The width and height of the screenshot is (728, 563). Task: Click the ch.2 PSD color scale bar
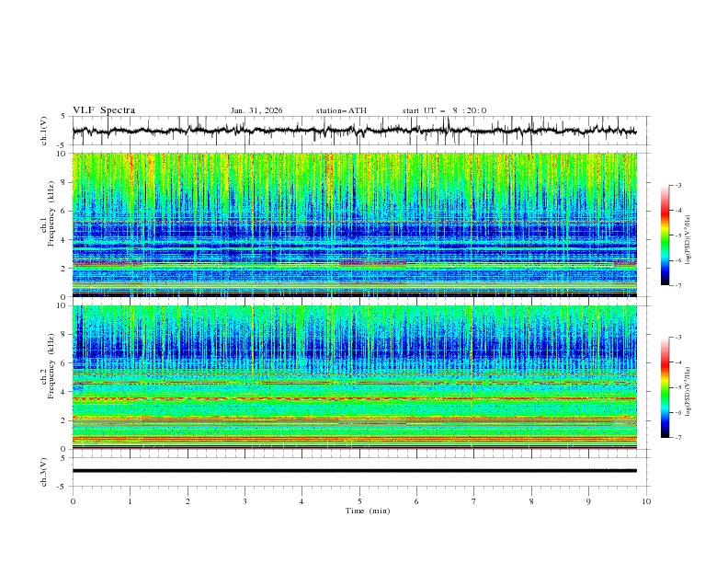click(665, 387)
